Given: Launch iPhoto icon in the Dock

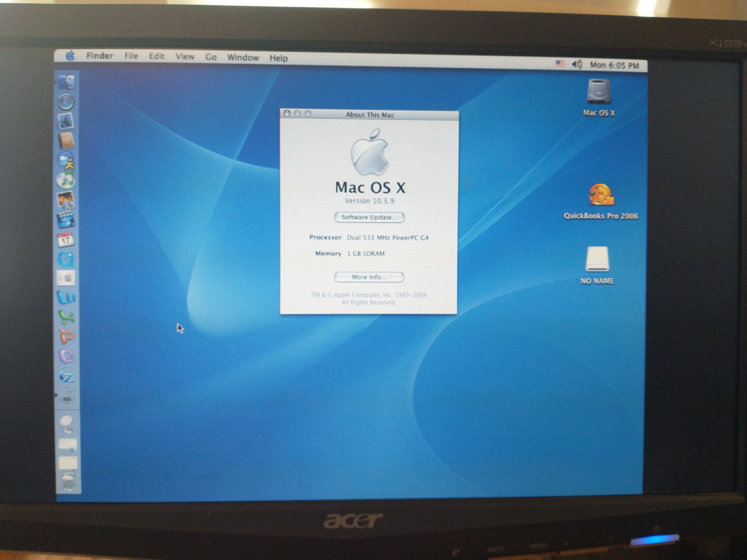Looking at the screenshot, I should click(66, 200).
